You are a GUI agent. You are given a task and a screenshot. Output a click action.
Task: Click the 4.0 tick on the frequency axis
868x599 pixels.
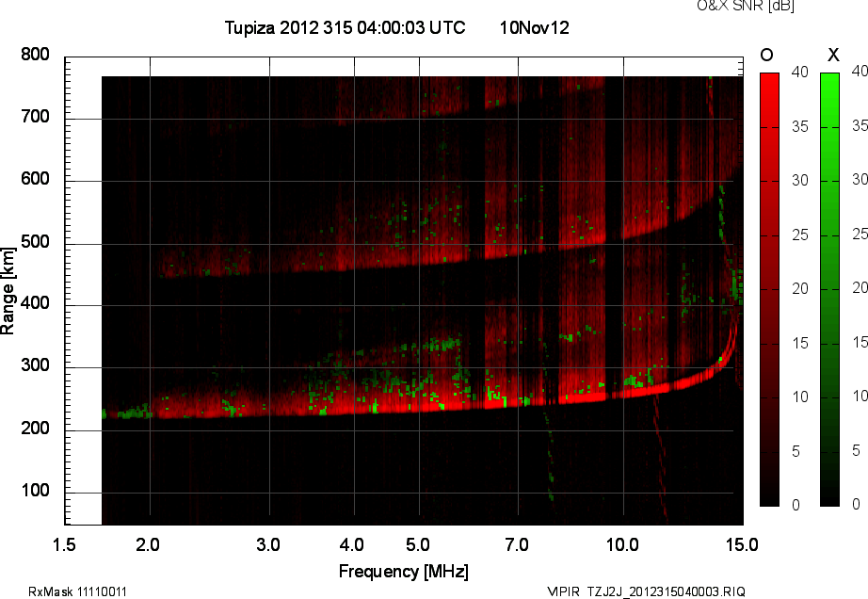coord(351,544)
